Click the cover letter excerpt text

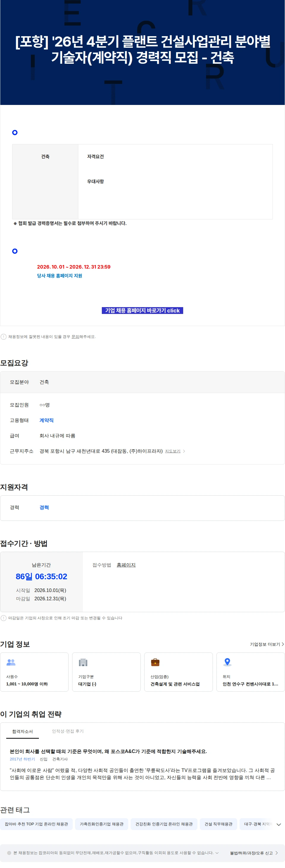click(142, 774)
